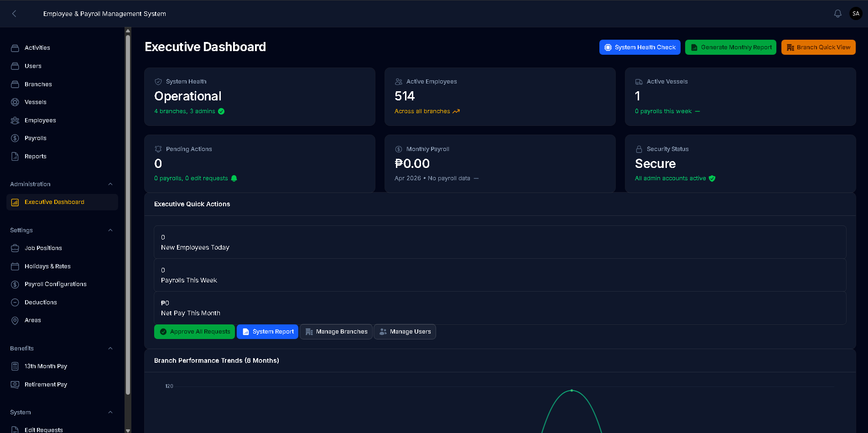Click the 'New Employees Today' row

pyautogui.click(x=500, y=242)
